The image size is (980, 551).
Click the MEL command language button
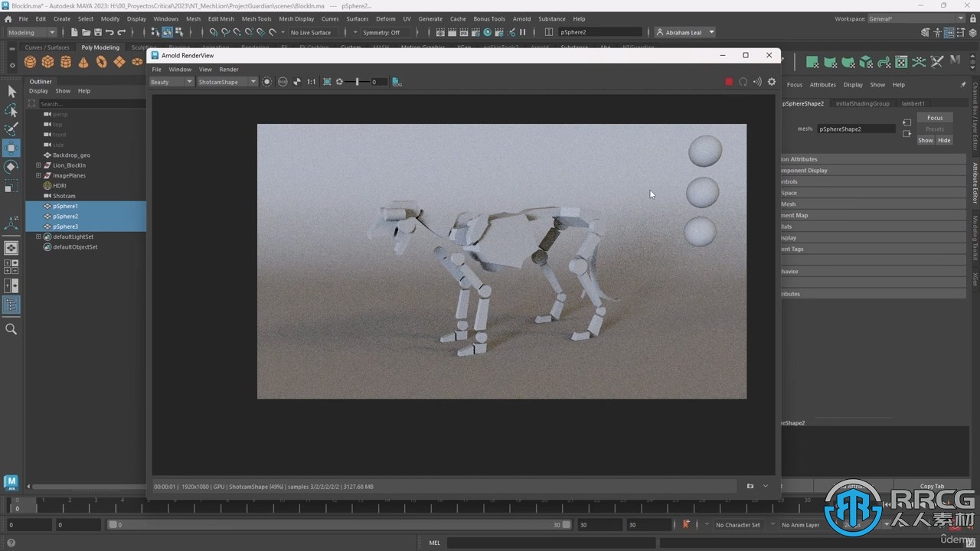click(434, 543)
